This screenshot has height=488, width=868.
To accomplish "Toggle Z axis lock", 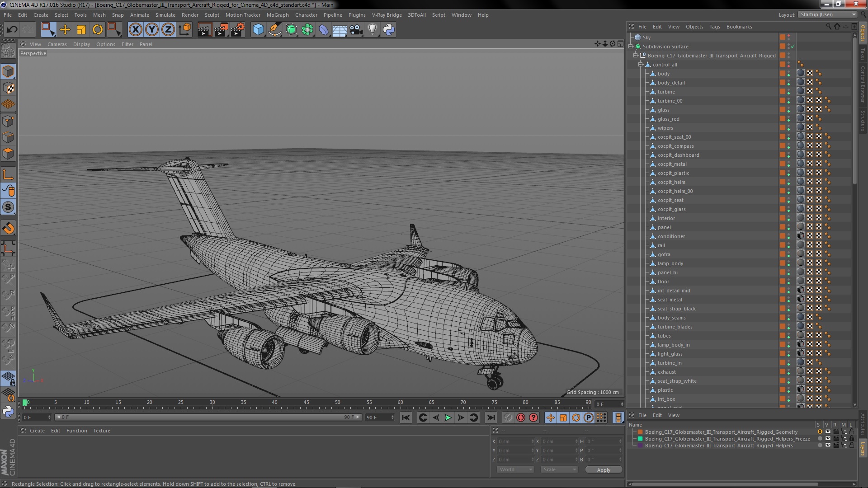I will [x=168, y=30].
